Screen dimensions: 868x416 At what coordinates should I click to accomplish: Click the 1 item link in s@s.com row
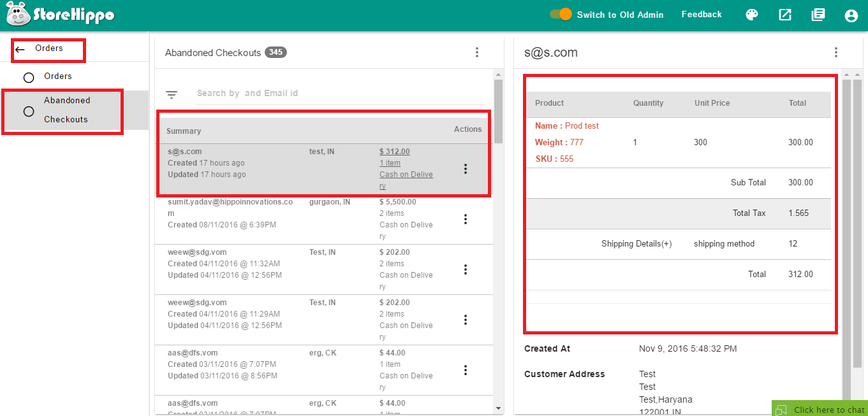click(390, 163)
